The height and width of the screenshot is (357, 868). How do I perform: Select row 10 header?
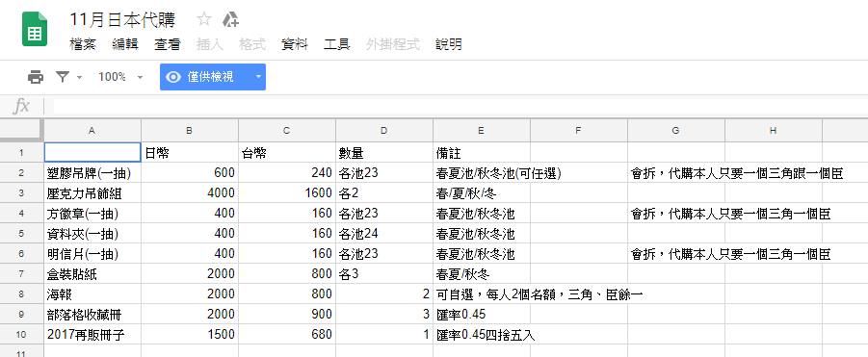tap(21, 334)
